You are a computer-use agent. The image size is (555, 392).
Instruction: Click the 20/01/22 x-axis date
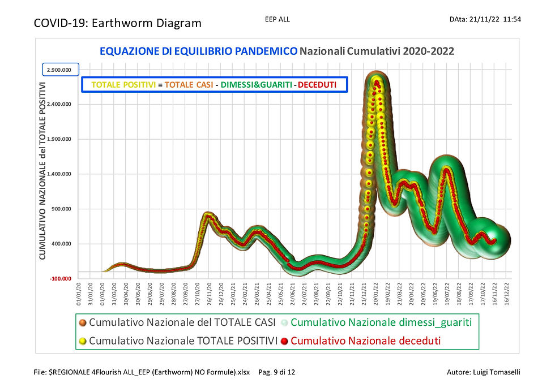tap(375, 294)
